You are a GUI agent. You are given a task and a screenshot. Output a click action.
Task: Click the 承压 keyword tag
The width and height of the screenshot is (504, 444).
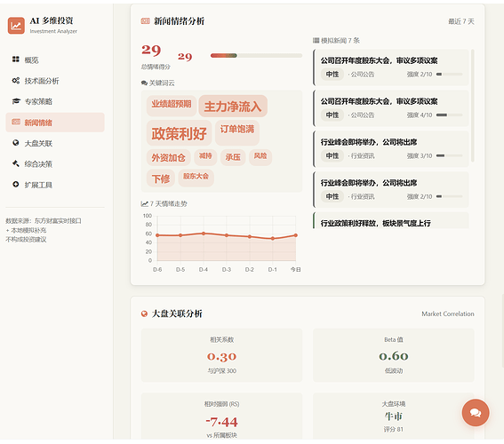tap(233, 157)
